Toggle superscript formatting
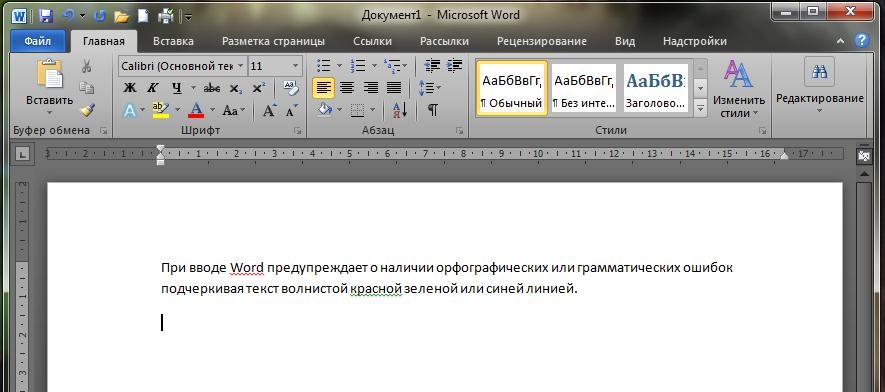 (x=258, y=88)
